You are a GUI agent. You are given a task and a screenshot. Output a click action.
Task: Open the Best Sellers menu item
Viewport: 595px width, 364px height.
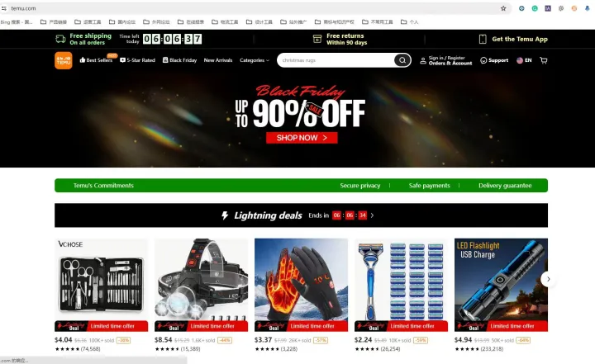click(x=96, y=60)
